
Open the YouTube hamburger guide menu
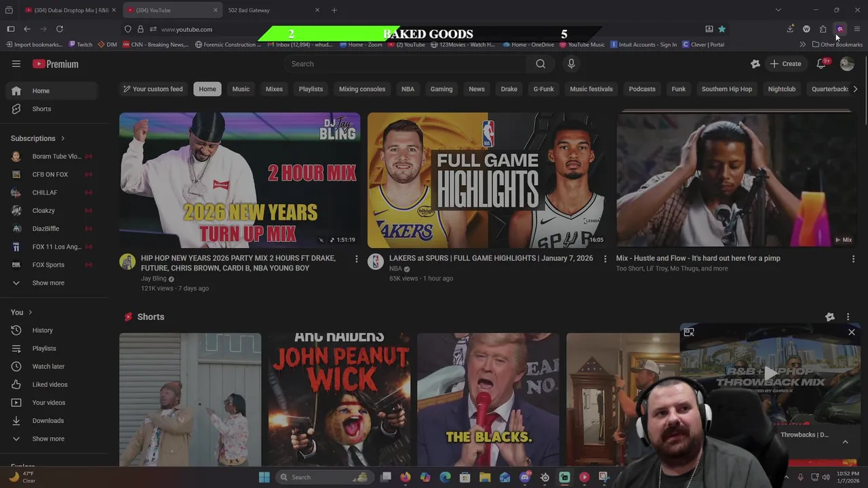pyautogui.click(x=16, y=64)
